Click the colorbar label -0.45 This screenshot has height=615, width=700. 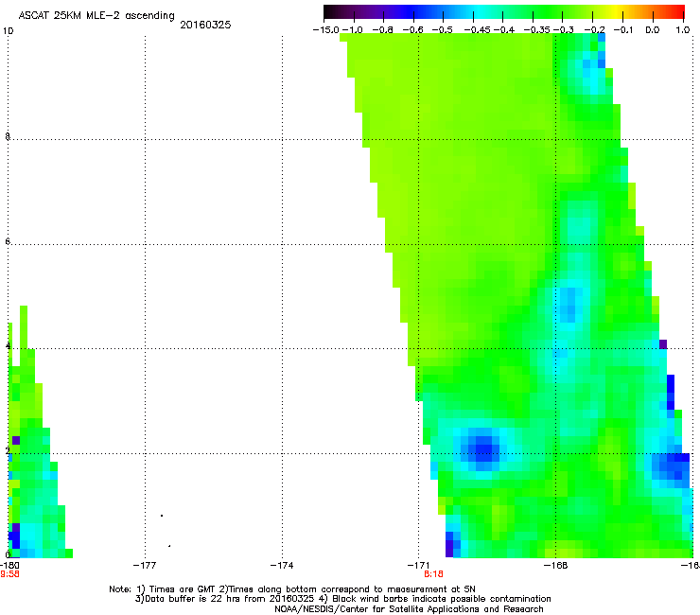coord(478,30)
